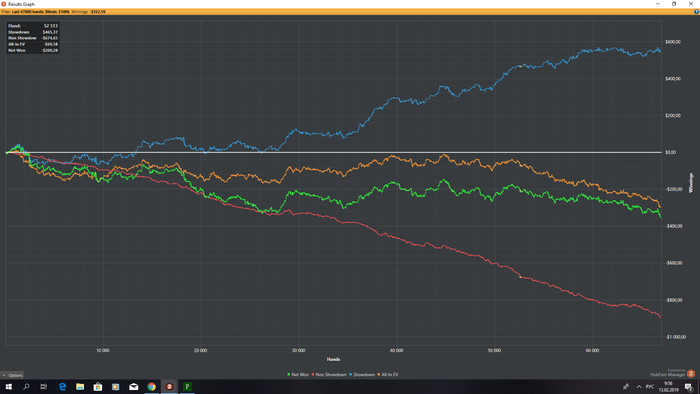This screenshot has width=700, height=394.
Task: Toggle the All-In EV legend entry
Action: (x=388, y=375)
